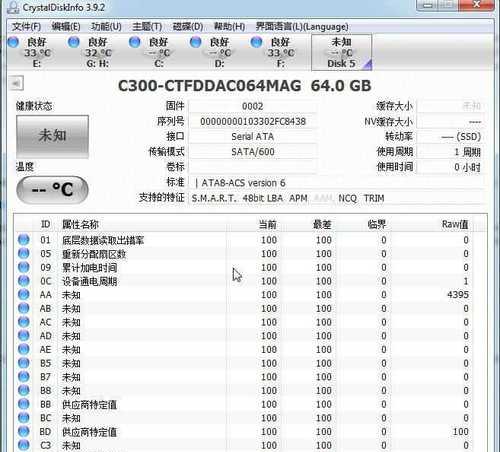
Task: Click status icon of attribute AA row
Action: point(24,294)
